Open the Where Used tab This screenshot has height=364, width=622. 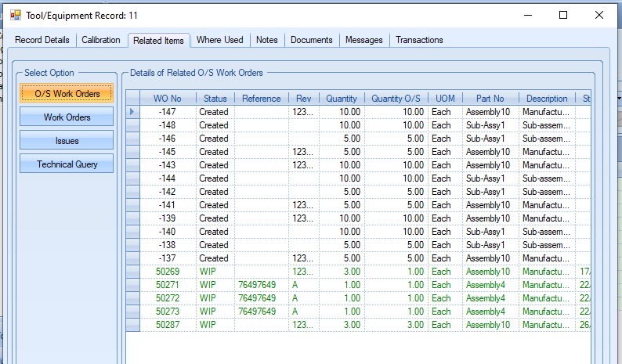(219, 40)
